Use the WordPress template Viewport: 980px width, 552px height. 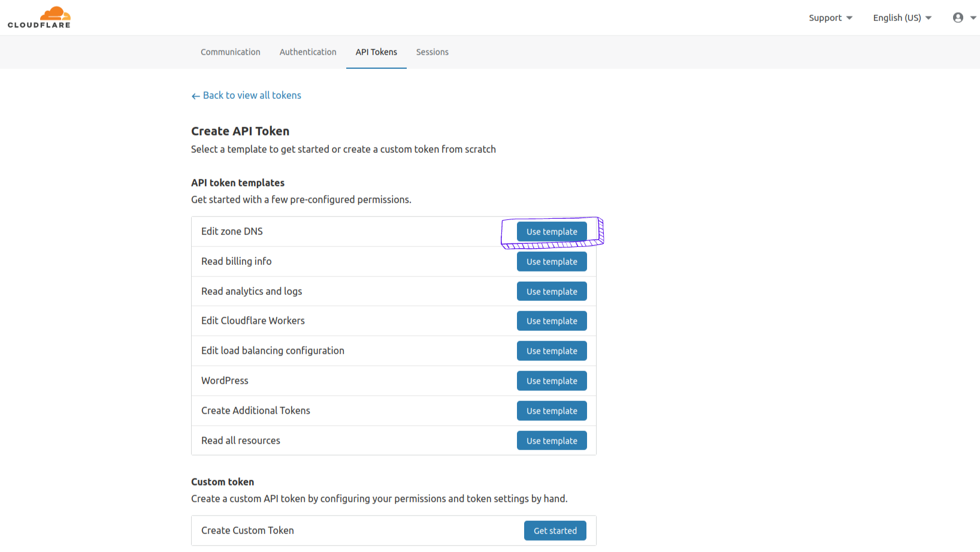pyautogui.click(x=551, y=381)
